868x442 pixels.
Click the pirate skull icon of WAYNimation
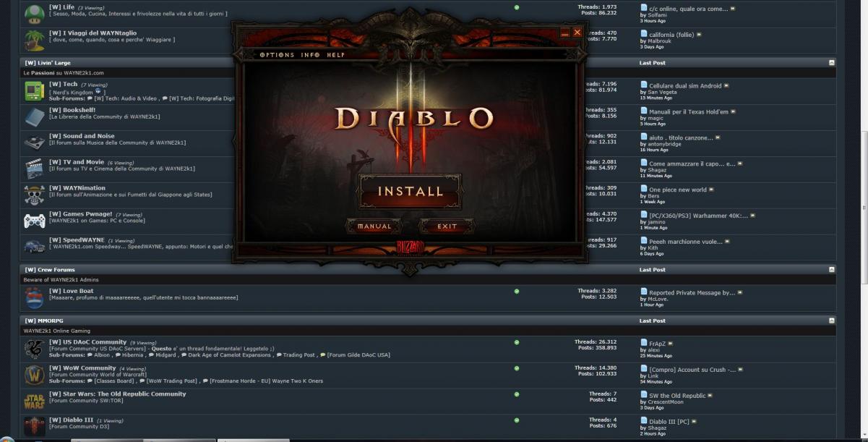34,195
